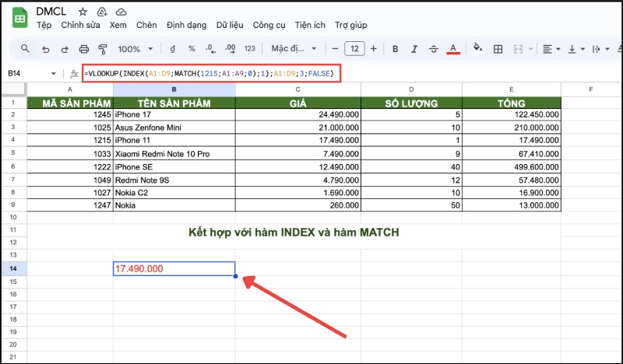Activate the paint format tool
Screen dimensions: 623x364
pyautogui.click(x=103, y=49)
